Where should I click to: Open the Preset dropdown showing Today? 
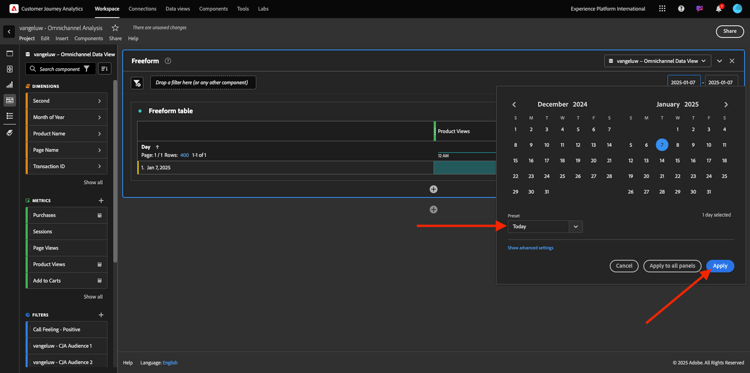545,227
